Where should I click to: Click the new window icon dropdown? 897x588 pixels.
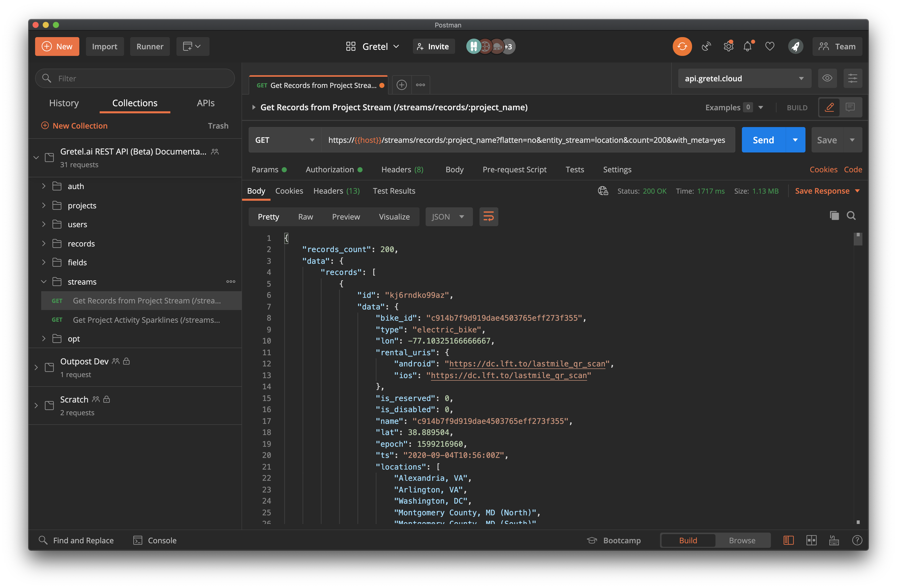(x=192, y=46)
